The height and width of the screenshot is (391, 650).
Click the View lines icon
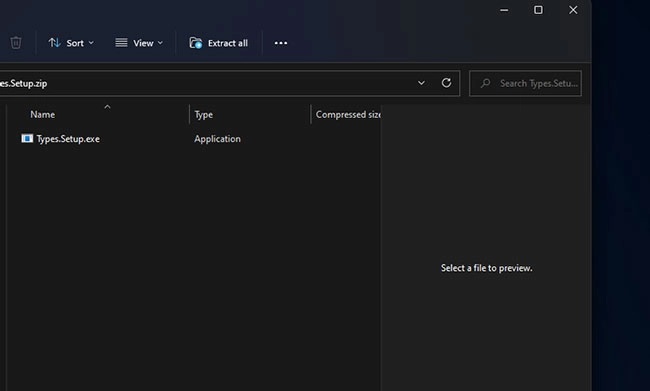click(121, 43)
